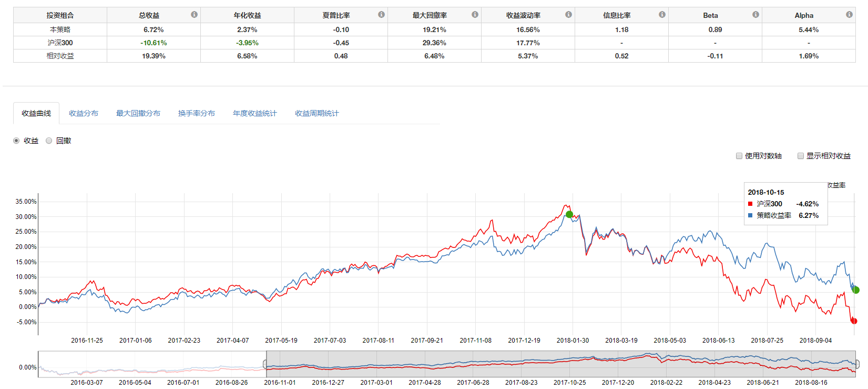This screenshot has width=868, height=389.
Task: Switch to the 收益分布 tab
Action: (x=84, y=113)
